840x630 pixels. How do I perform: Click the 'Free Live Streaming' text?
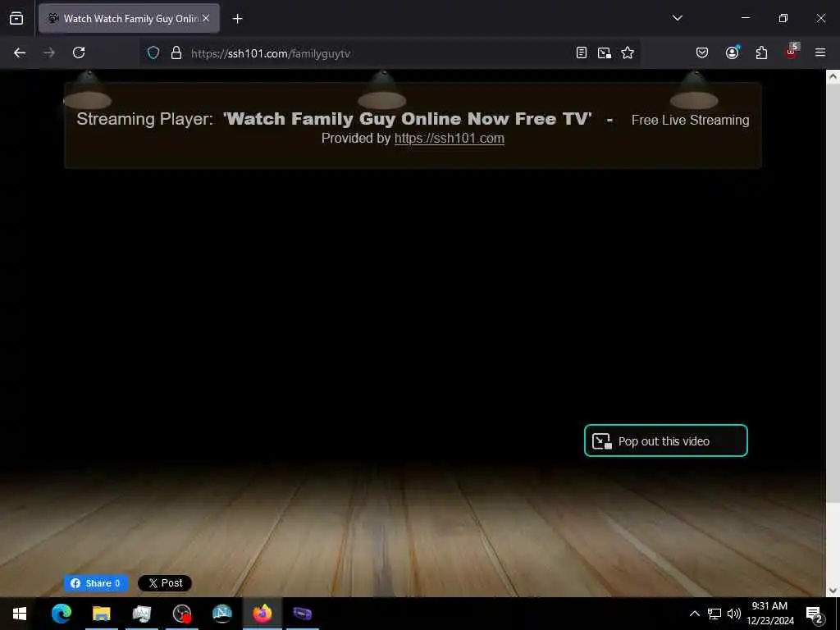click(690, 120)
